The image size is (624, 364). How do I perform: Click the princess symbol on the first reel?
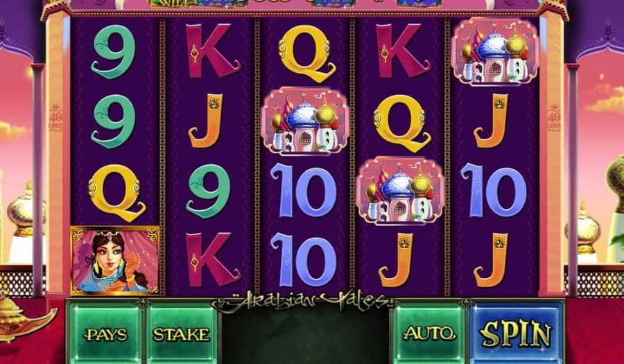115,261
